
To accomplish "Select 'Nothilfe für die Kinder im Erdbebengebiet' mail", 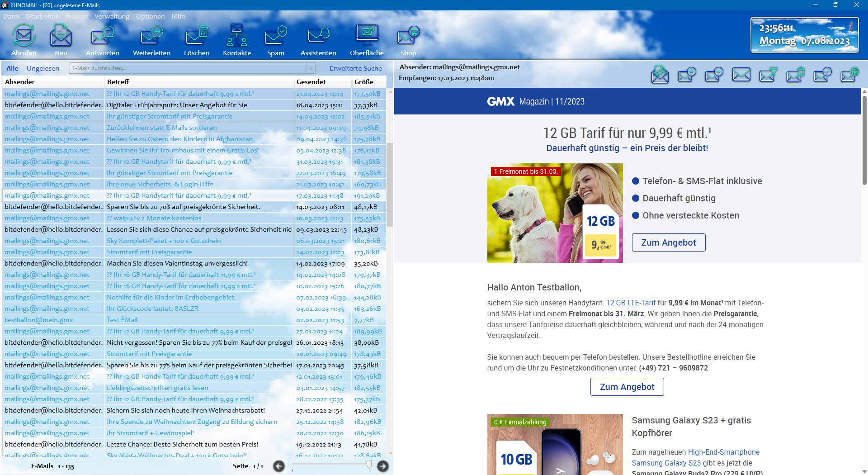I will pos(194,297).
